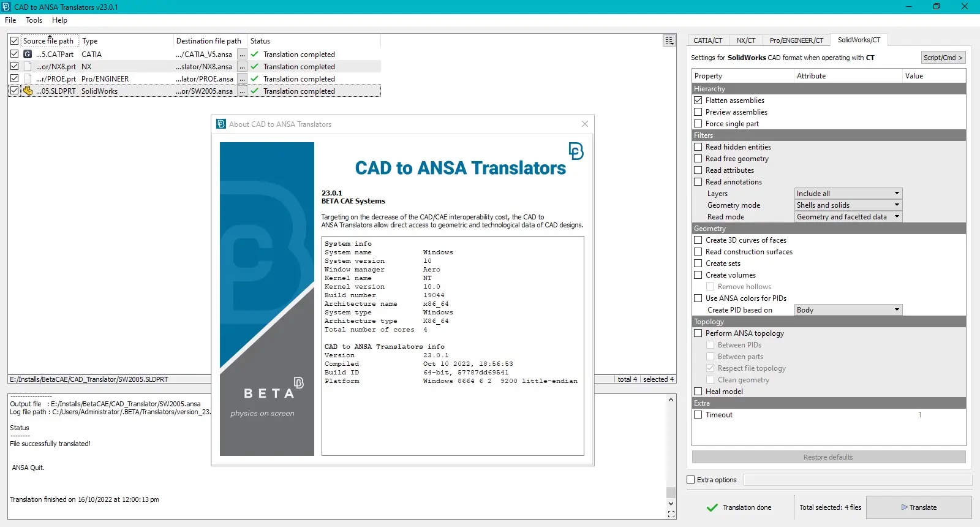Click the Script/Cmd > button

(943, 58)
